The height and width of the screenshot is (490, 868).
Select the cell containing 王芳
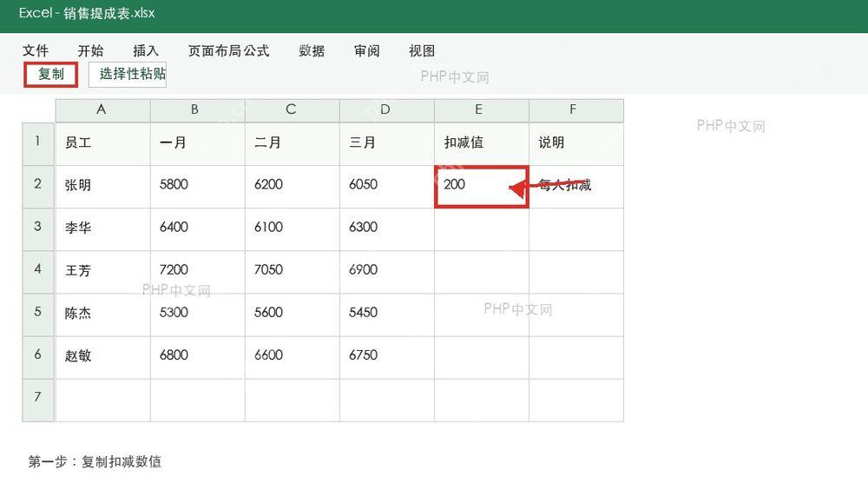102,272
